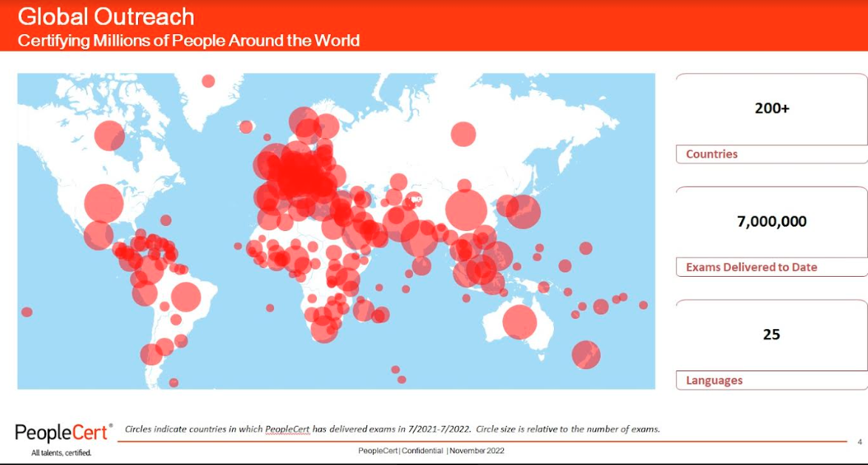868x465 pixels.
Task: Click the large red circle over Brazil
Action: coord(185,296)
